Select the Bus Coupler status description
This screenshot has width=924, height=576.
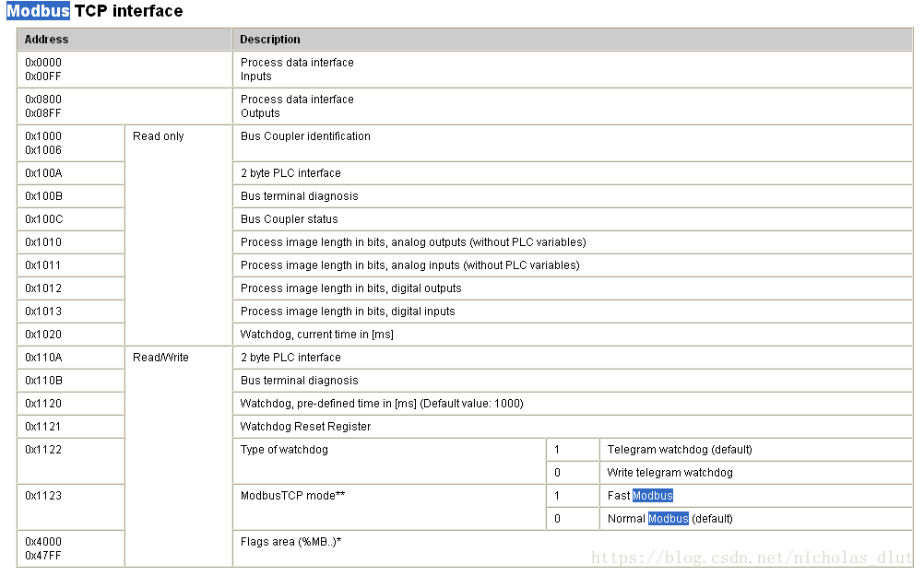click(x=290, y=219)
